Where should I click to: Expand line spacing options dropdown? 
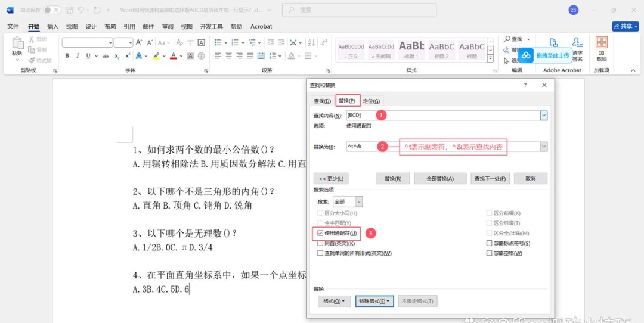280,56
